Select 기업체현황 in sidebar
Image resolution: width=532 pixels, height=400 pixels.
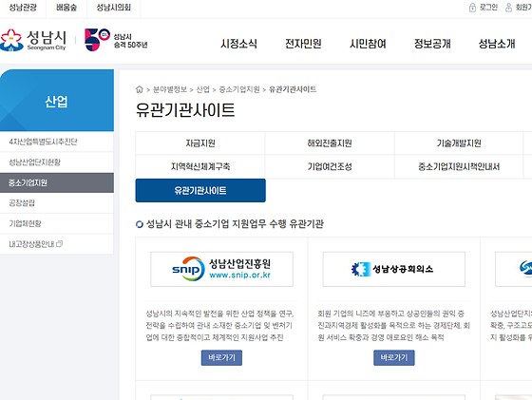click(x=57, y=223)
